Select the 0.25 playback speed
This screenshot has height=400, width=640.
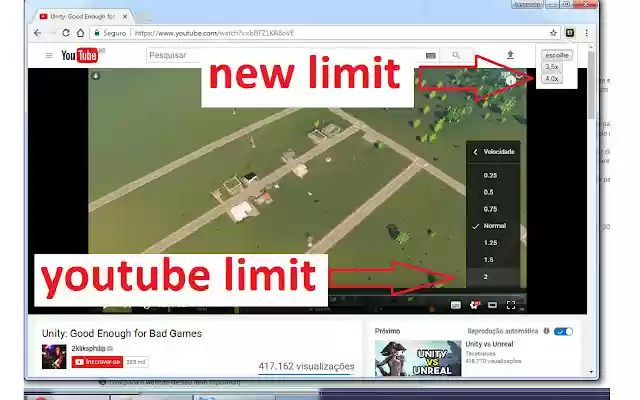click(493, 176)
